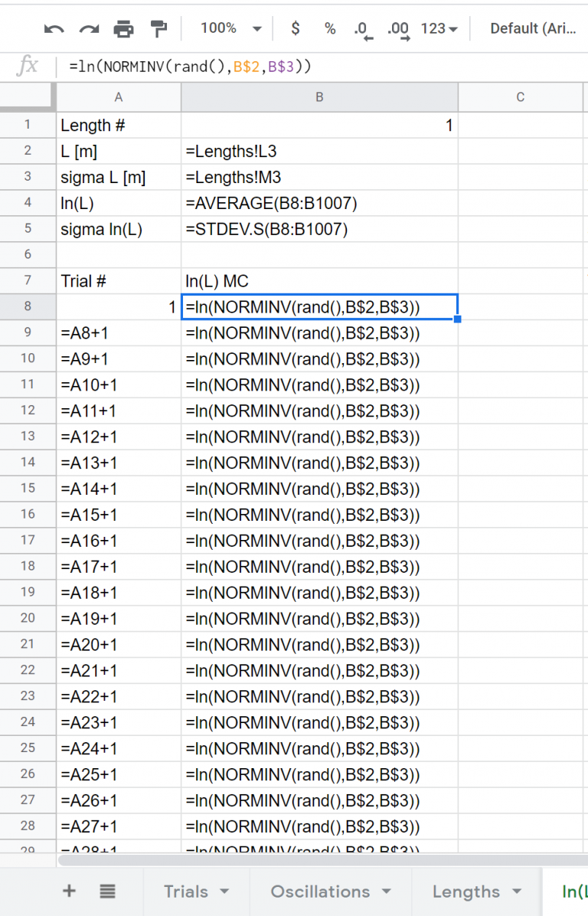Select the Paint format roller icon
Viewport: 588px width, 916px height.
158,29
